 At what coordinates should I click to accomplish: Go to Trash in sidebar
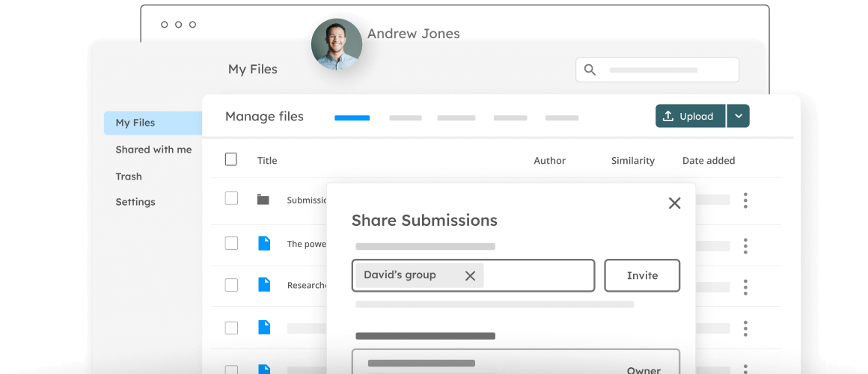point(129,177)
